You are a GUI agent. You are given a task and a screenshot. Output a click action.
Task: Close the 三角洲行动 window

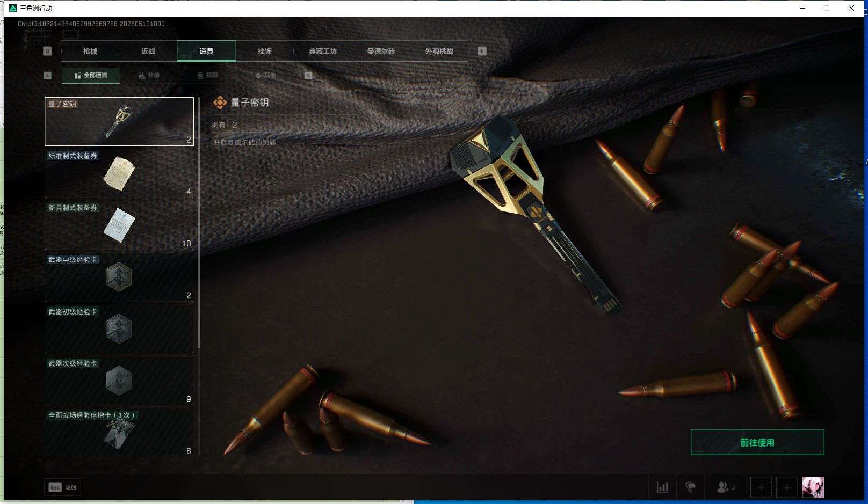point(851,8)
